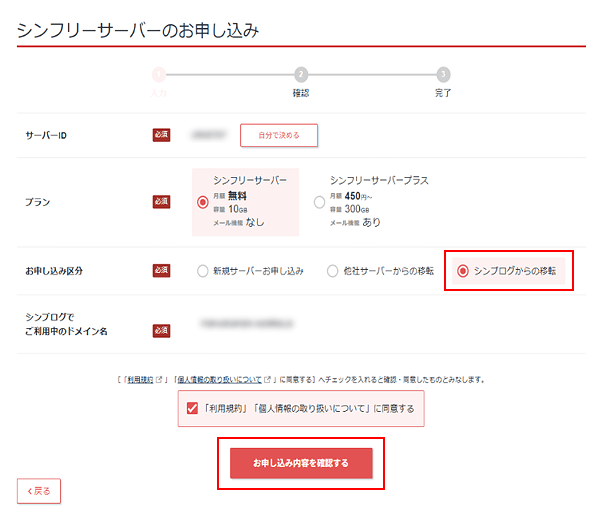This screenshot has width=600, height=524.
Task: Select the シンフリーサーバー free plan radio
Action: (203, 202)
